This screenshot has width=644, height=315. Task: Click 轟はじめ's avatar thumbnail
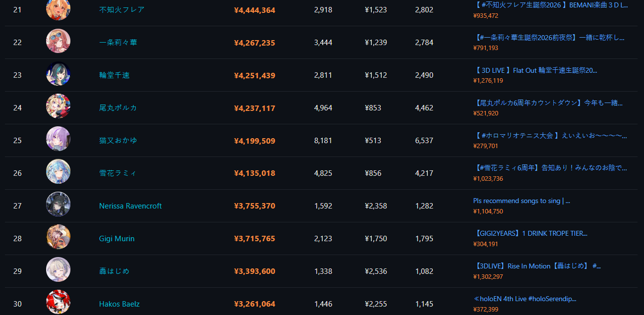(58, 270)
